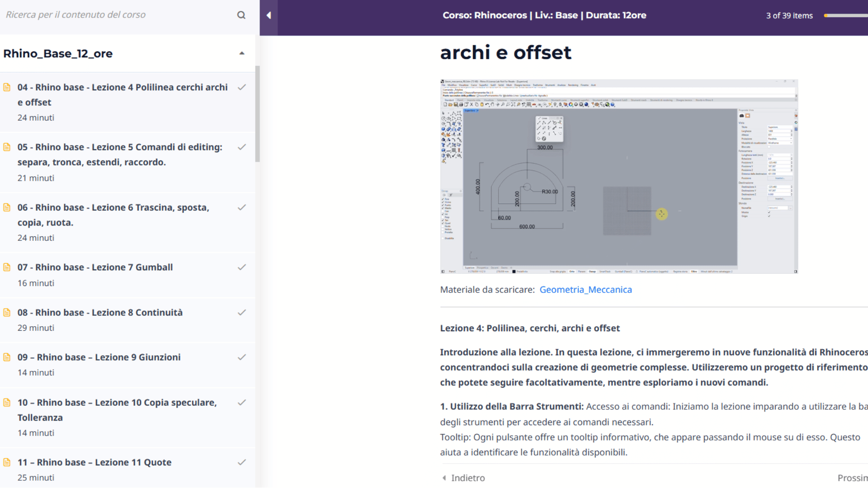Open the Rhino screenshot lesson image
This screenshot has width=868, height=488.
coord(619,177)
